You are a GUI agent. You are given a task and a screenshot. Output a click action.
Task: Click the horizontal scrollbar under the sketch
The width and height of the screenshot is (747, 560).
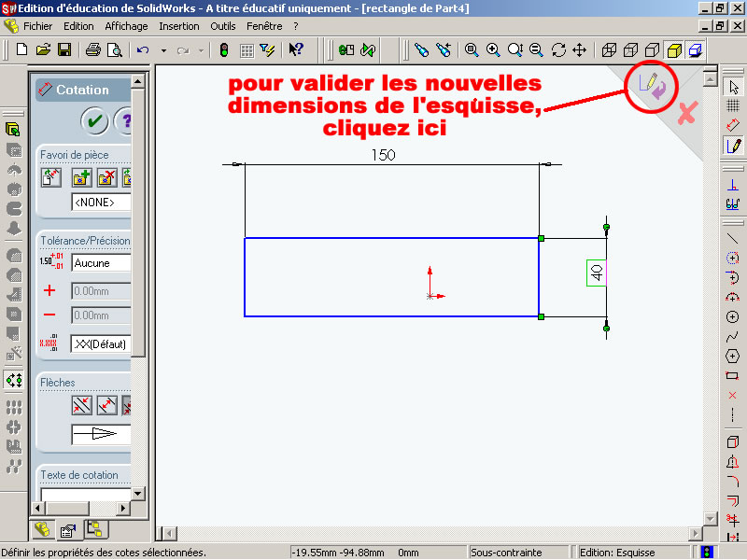point(430,534)
